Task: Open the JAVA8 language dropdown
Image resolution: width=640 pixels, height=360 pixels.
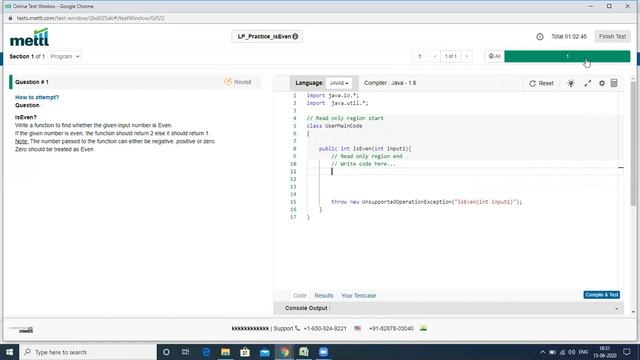Action: [x=339, y=83]
